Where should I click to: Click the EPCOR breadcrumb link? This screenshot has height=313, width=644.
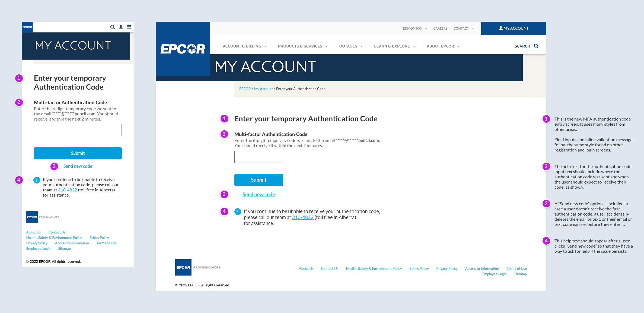(x=245, y=89)
